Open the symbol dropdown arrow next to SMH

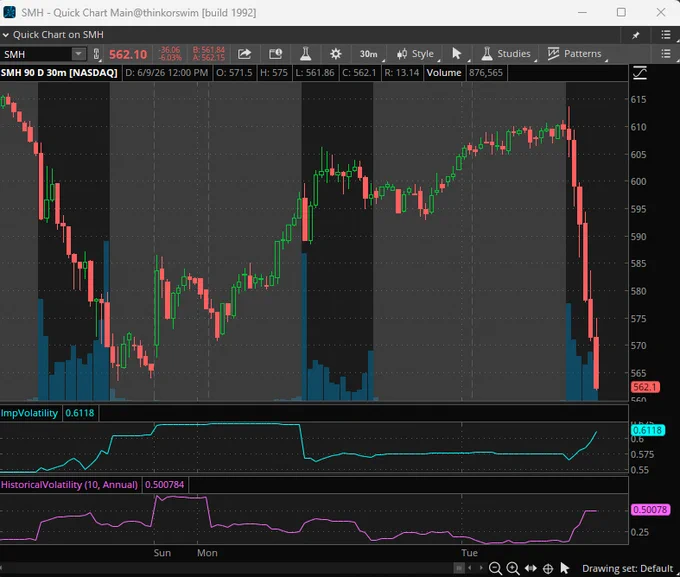point(78,54)
